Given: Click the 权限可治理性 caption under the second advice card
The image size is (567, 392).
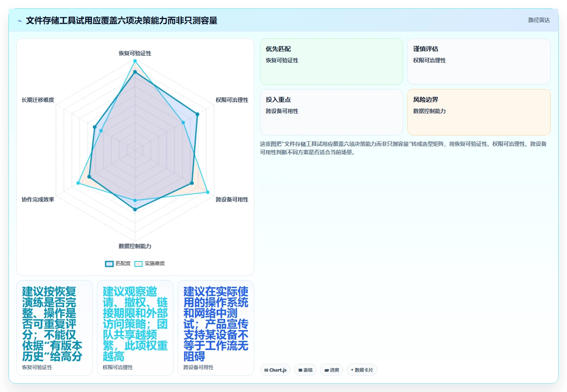Looking at the screenshot, I should 118,367.
